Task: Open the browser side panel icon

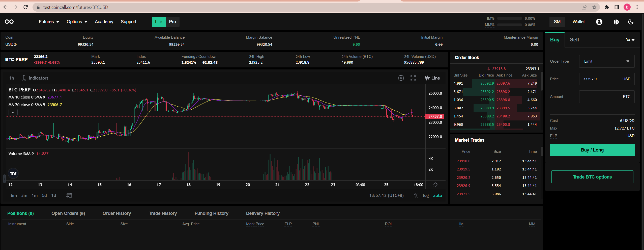Action: pos(617,7)
